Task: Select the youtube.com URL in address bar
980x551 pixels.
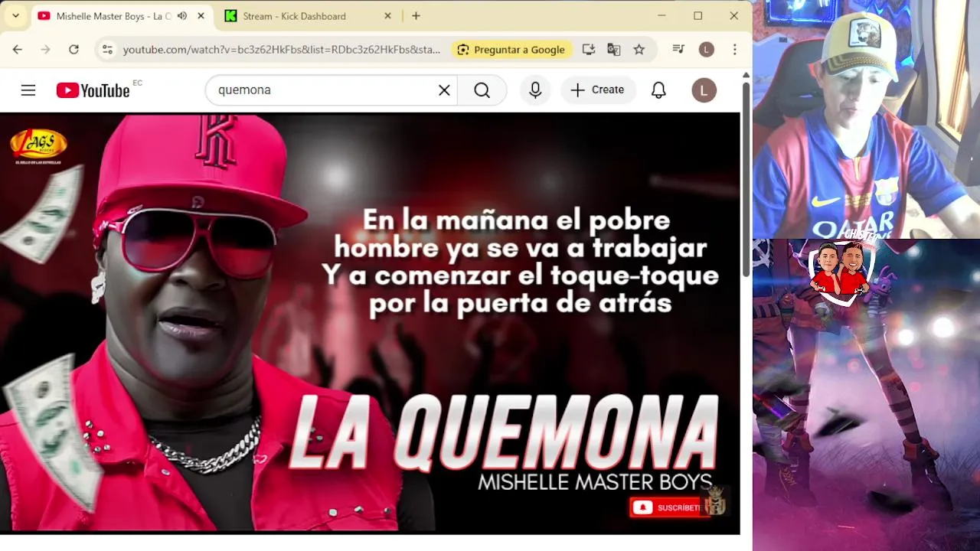Action: (281, 50)
